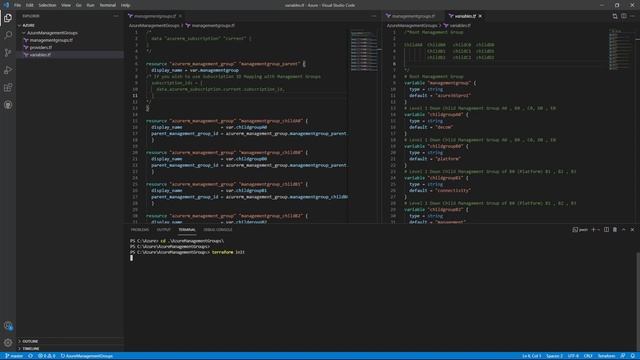Click the Ln, Col cursor position indicator
This screenshot has width=640, height=360.
point(531,356)
